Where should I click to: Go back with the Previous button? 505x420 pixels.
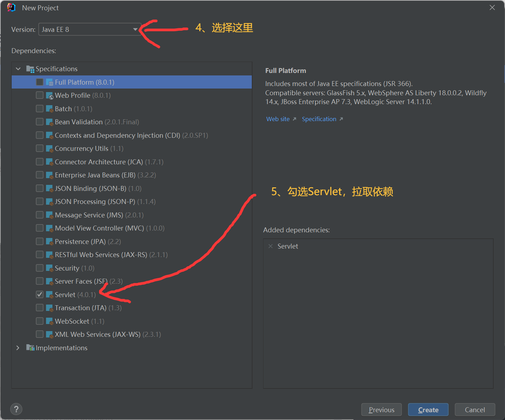[x=381, y=410]
